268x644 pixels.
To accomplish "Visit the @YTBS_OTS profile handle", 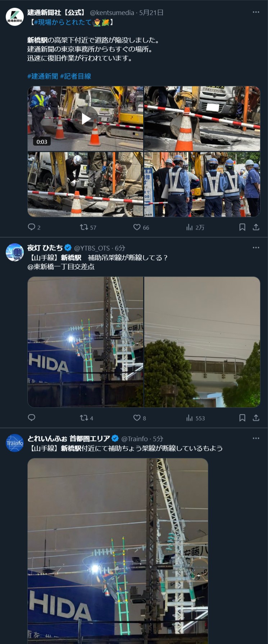I will point(92,248).
